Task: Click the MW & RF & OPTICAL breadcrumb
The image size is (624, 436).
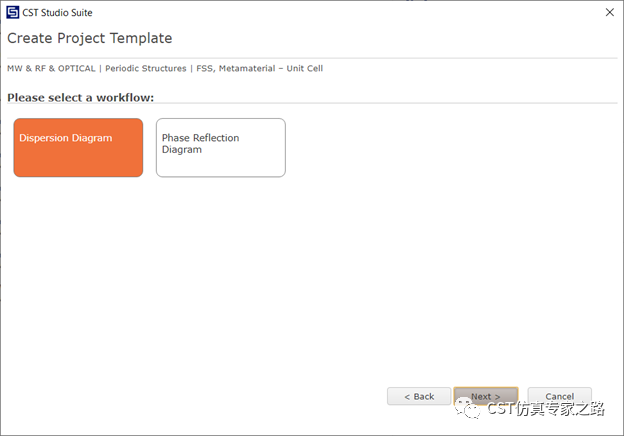Action: (52, 69)
